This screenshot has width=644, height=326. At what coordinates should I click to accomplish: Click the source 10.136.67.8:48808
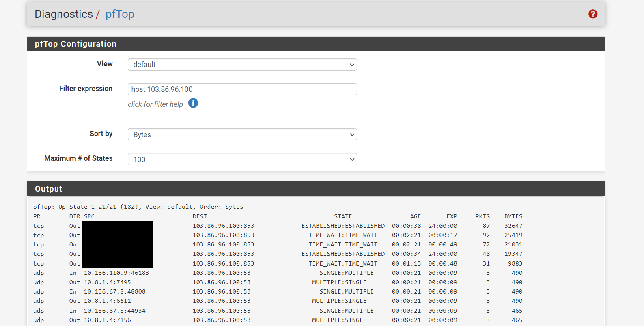115,291
